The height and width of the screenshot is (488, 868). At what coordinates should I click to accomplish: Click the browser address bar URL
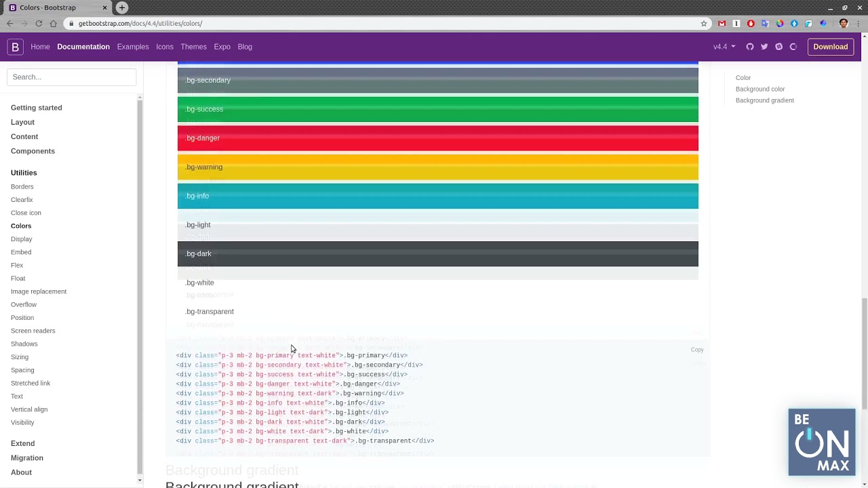(140, 23)
